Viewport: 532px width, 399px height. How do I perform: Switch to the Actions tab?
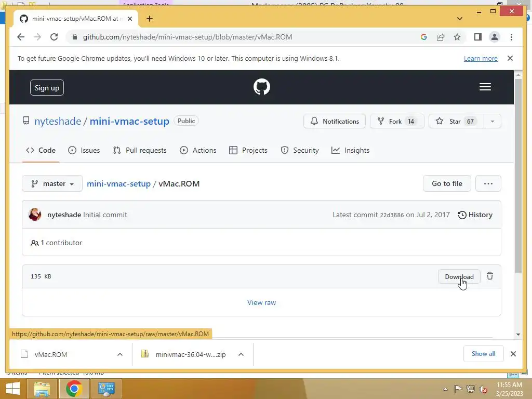[x=198, y=150]
